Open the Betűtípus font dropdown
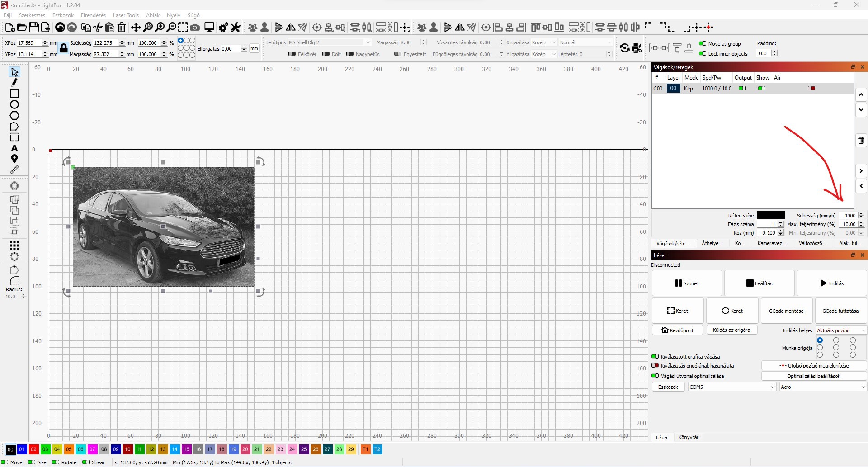This screenshot has height=467, width=868. tap(330, 42)
